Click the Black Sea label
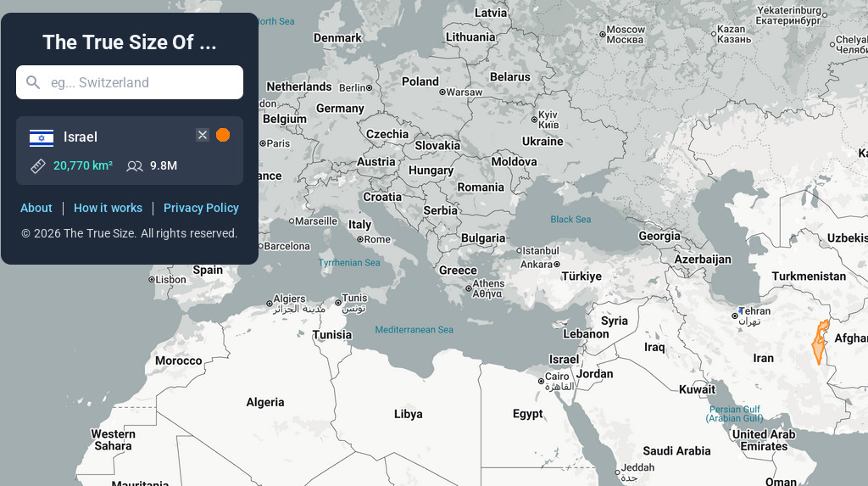The height and width of the screenshot is (486, 868). pos(570,220)
